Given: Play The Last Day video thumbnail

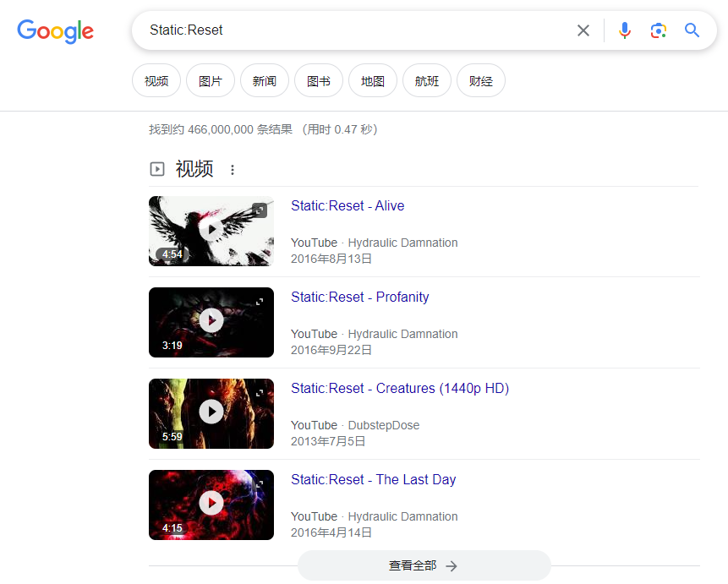Looking at the screenshot, I should point(211,503).
